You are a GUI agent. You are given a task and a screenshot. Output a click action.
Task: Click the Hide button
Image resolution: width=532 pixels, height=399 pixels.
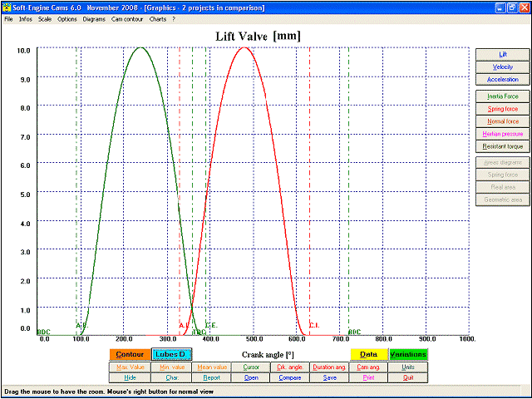click(x=130, y=377)
